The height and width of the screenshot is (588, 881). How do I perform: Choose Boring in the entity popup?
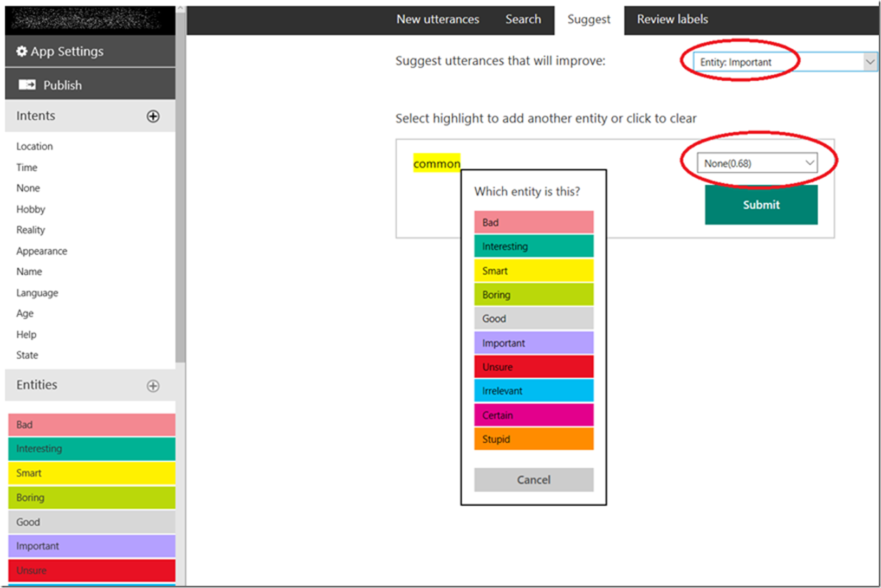point(534,294)
